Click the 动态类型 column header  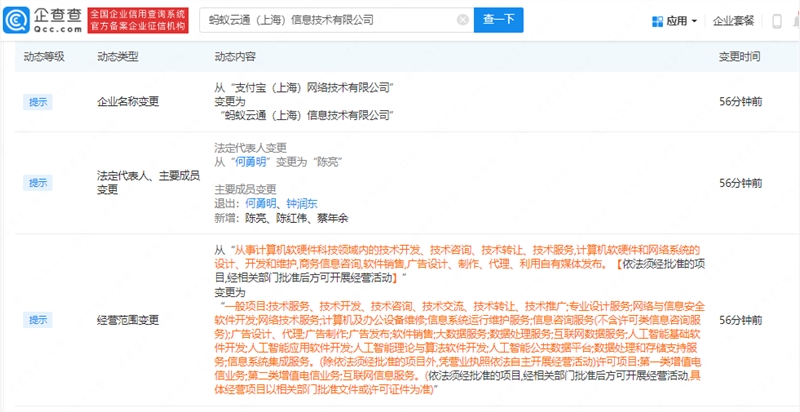118,57
